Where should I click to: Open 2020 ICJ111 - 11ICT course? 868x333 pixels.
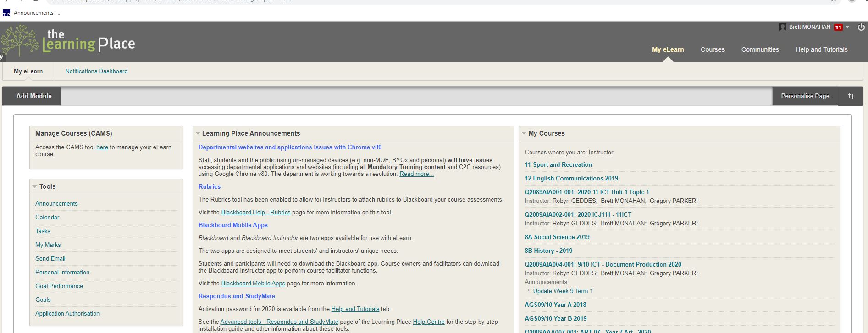(578, 215)
